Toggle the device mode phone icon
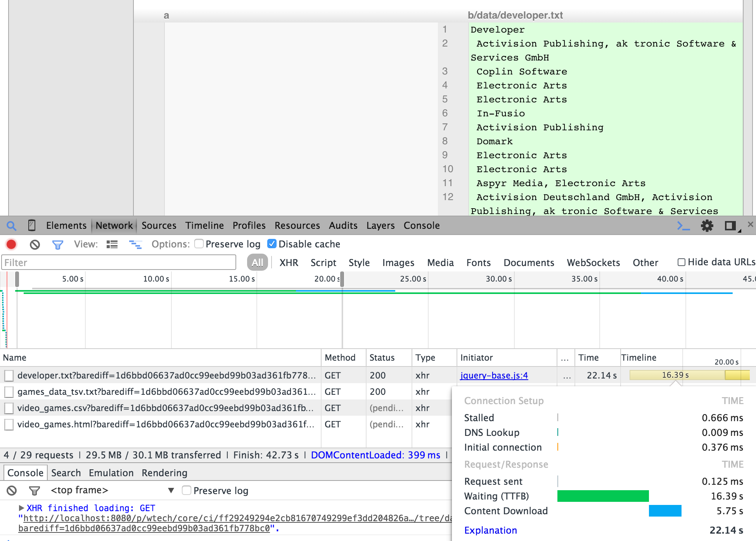756x541 pixels. pos(32,225)
